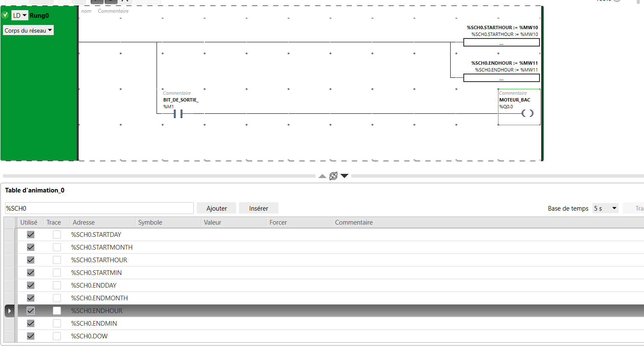Click the %SCH0 address input field

coord(99,208)
